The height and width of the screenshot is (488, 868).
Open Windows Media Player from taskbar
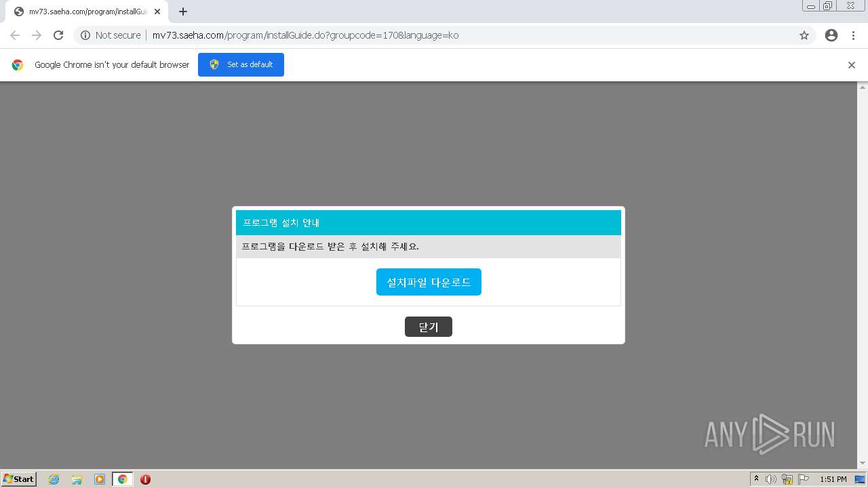100,479
